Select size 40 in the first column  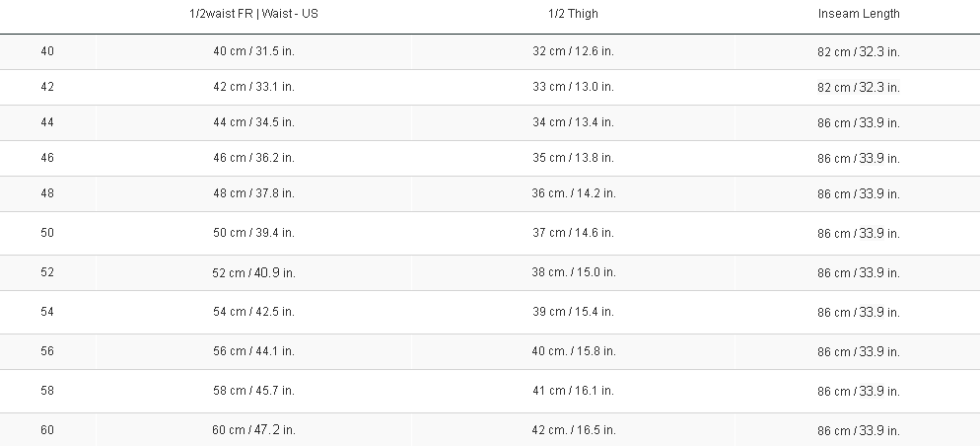(x=47, y=51)
